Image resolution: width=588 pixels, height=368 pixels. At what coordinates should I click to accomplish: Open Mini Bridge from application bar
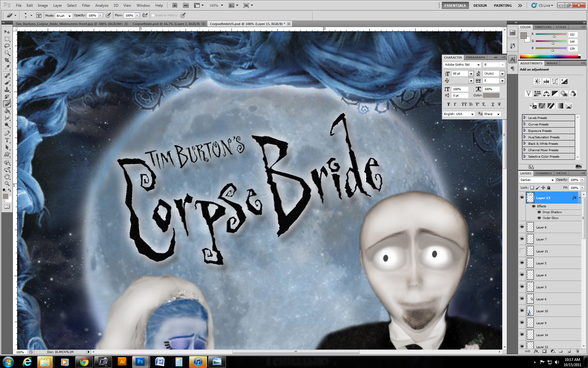coord(186,6)
